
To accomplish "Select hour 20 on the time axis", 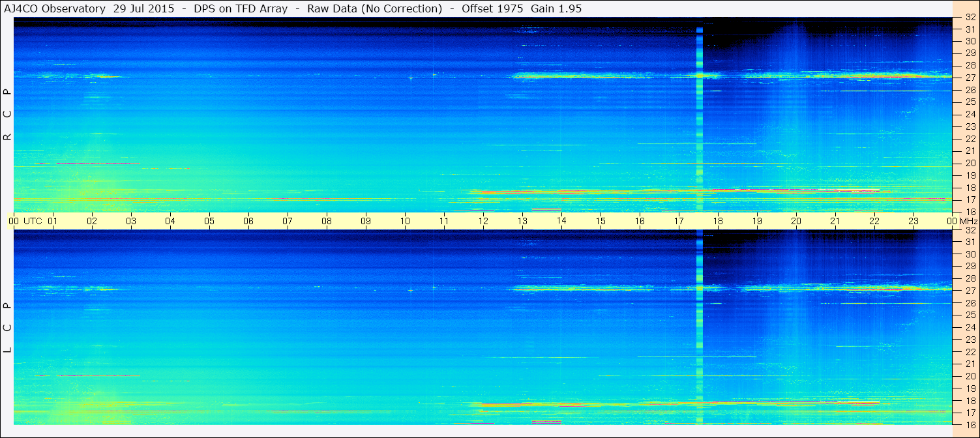I will (x=796, y=221).
